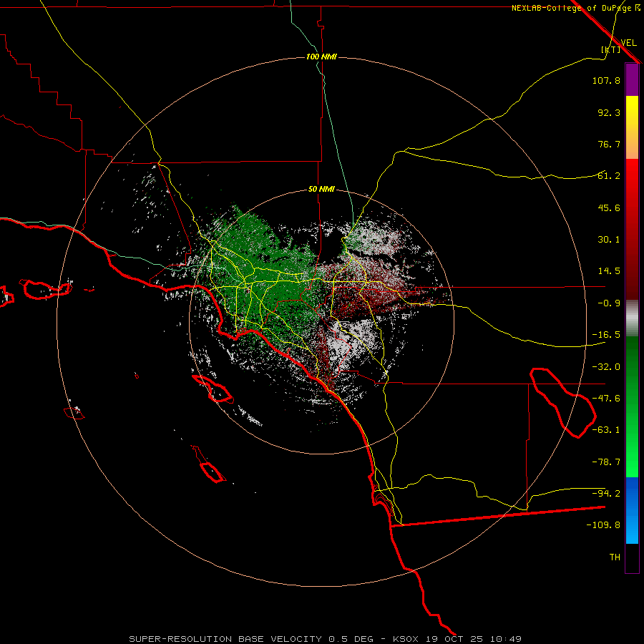Click the -32.0 velocity scale value
Screen dimensions: 644x644
pos(606,367)
